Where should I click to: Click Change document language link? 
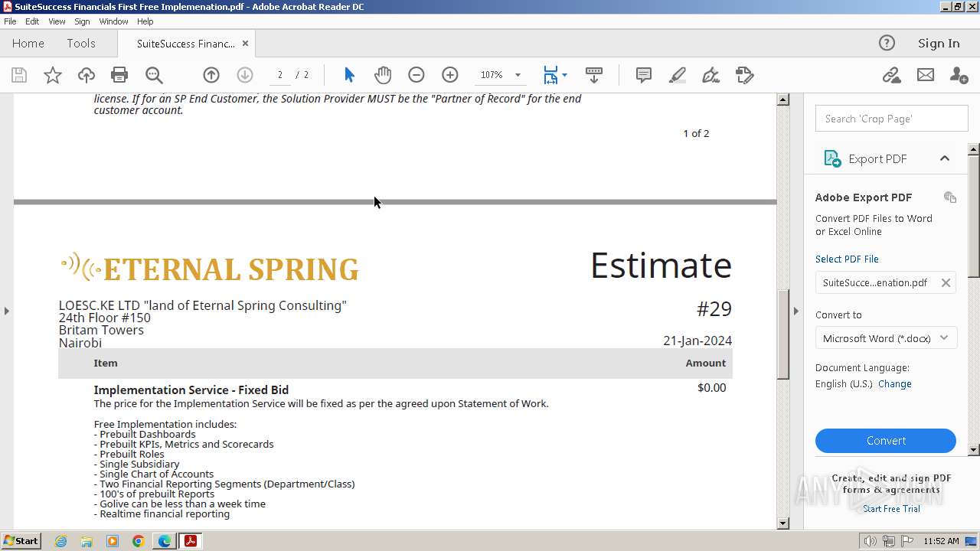pos(895,384)
